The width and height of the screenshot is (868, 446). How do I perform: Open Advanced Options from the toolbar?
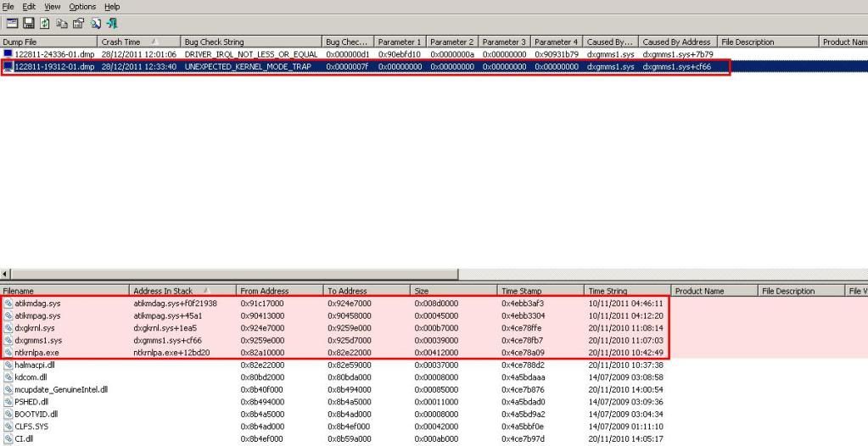pos(13,24)
